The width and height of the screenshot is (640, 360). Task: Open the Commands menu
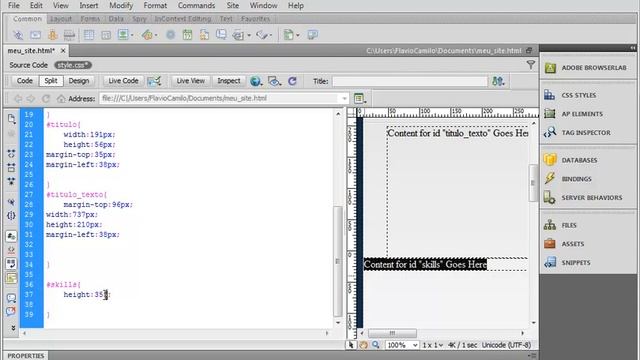[x=196, y=6]
